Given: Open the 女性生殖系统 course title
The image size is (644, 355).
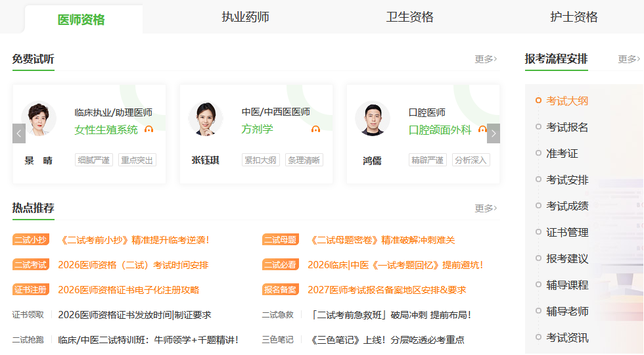Looking at the screenshot, I should coord(106,130).
